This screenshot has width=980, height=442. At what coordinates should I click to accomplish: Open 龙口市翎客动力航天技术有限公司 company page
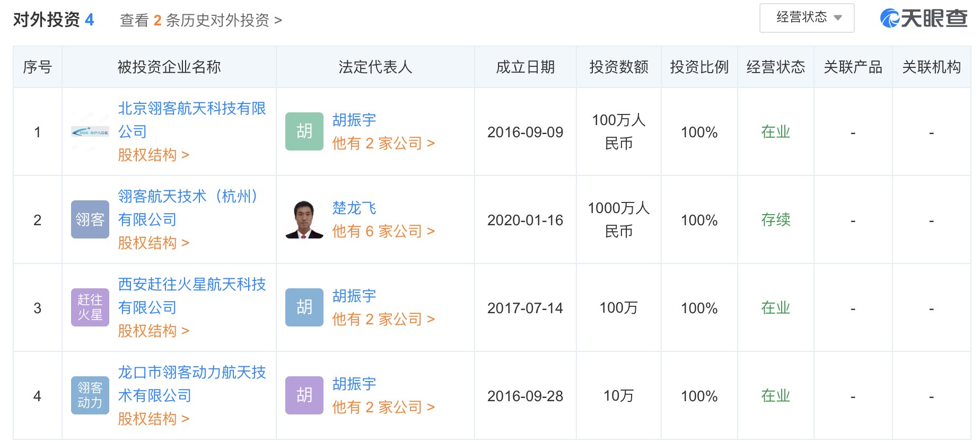click(x=192, y=384)
